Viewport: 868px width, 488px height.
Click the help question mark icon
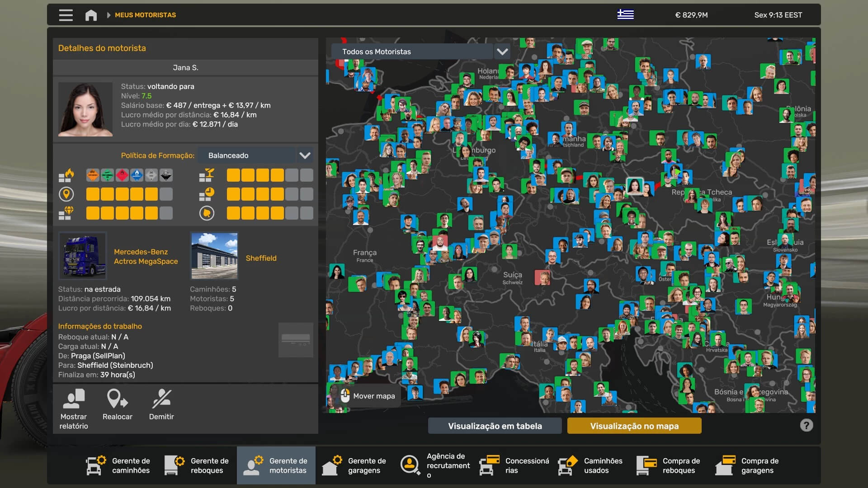[x=806, y=425]
